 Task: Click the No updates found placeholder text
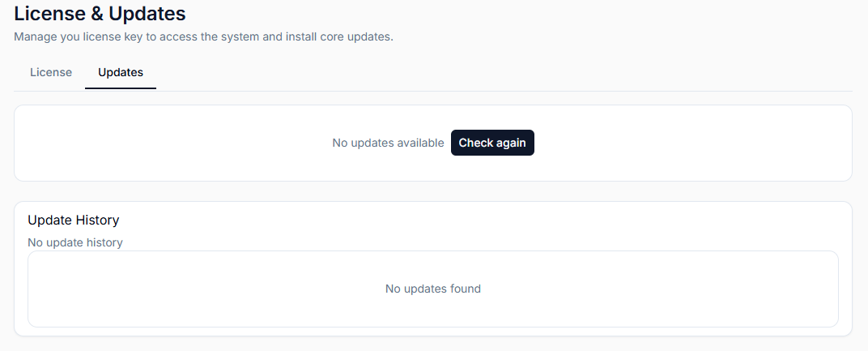click(433, 289)
